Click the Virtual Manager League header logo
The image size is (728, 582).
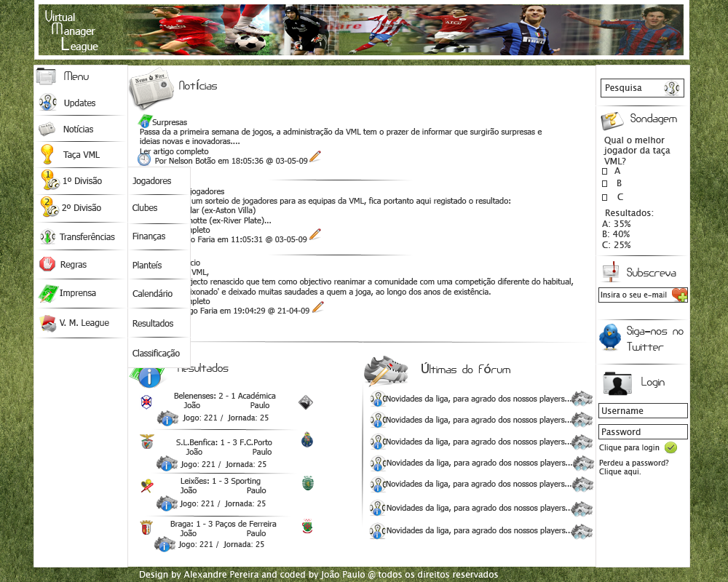click(x=71, y=31)
